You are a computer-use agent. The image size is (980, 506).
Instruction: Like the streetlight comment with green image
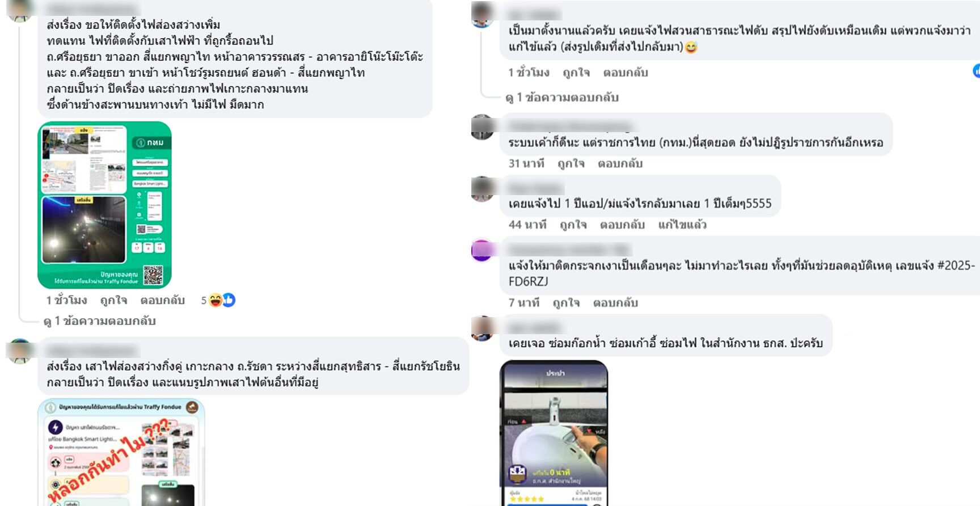point(113,300)
